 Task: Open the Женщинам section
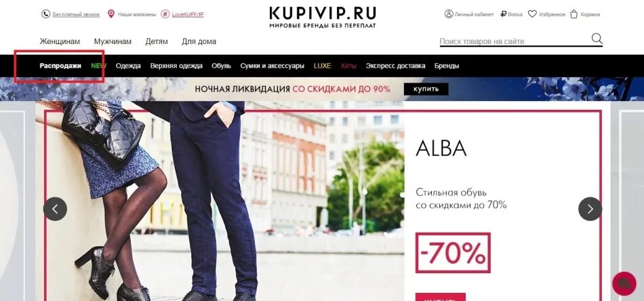60,41
